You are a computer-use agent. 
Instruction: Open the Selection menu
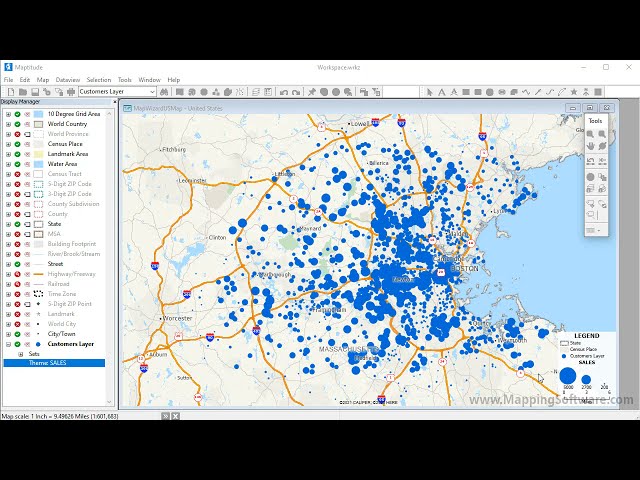[98, 80]
